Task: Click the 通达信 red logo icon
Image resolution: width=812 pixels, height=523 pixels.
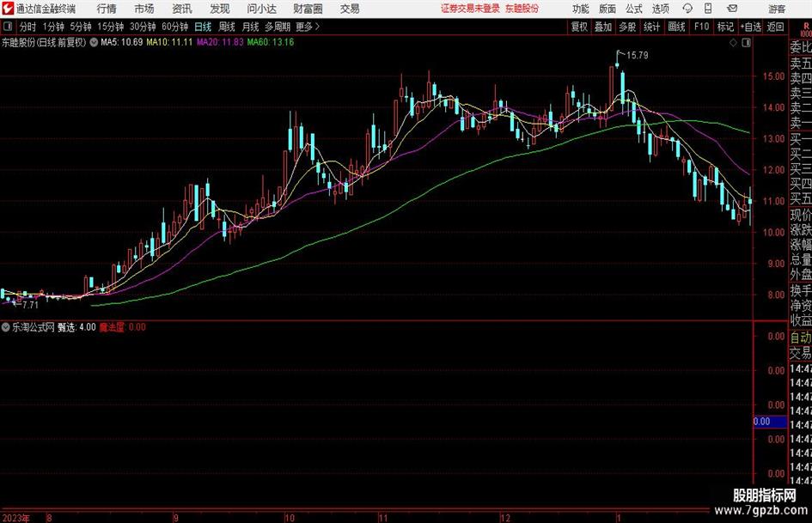Action: (x=8, y=9)
